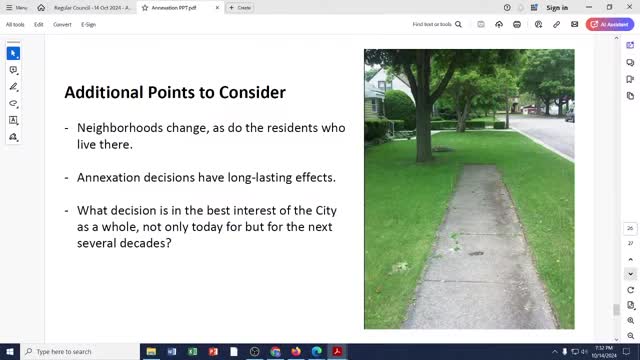Click the sidewalk photo in slide
The width and height of the screenshot is (640, 360).
469,189
